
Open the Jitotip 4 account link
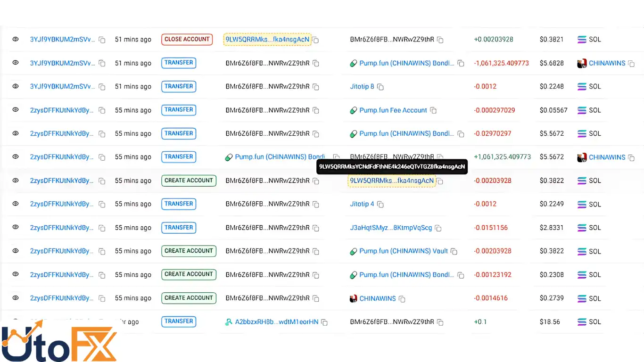362,204
